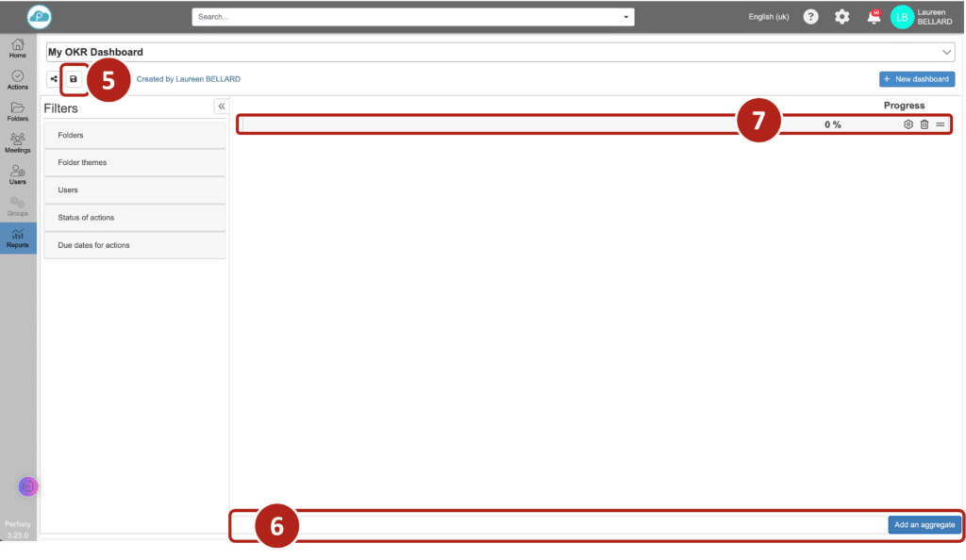The image size is (966, 560).
Task: Open aggregate settings gear icon
Action: tap(908, 124)
